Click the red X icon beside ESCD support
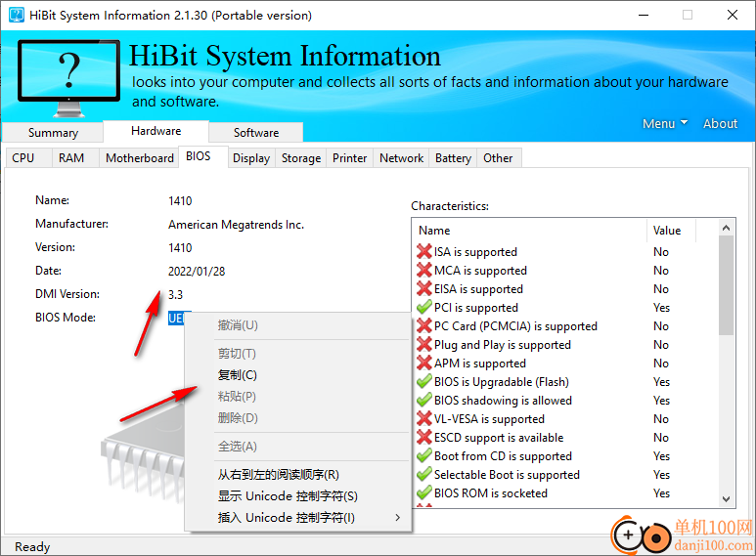 (423, 437)
